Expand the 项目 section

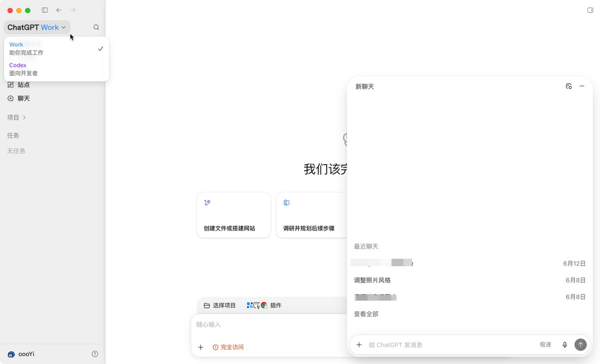pos(16,117)
